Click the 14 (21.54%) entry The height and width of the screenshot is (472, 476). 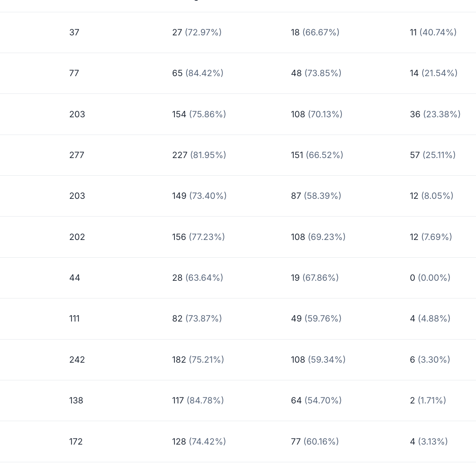click(434, 73)
